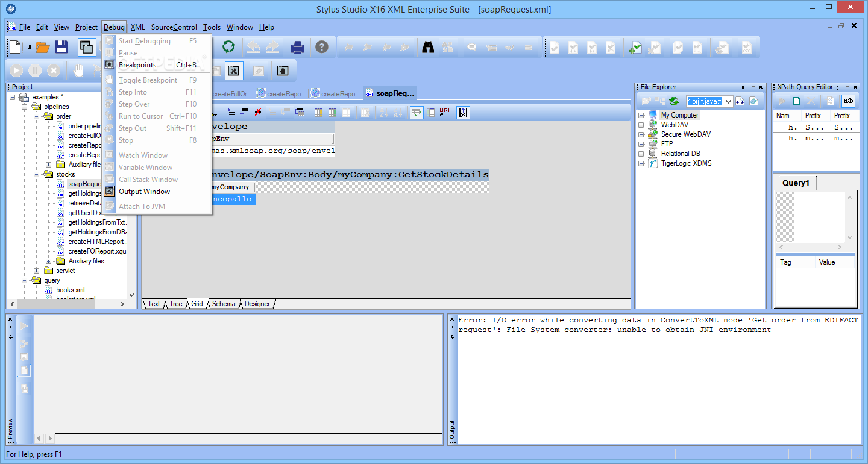Click the Nam... column header in XPath editor
This screenshot has width=868, height=464.
pyautogui.click(x=787, y=116)
